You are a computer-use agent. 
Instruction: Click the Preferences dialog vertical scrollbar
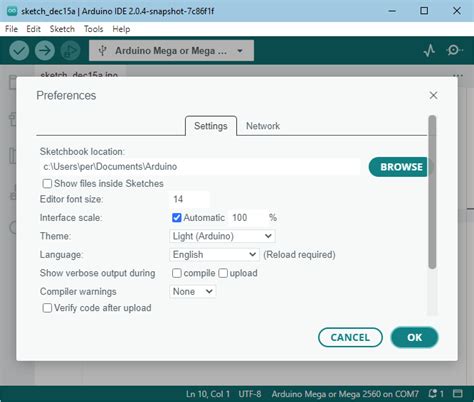432,192
